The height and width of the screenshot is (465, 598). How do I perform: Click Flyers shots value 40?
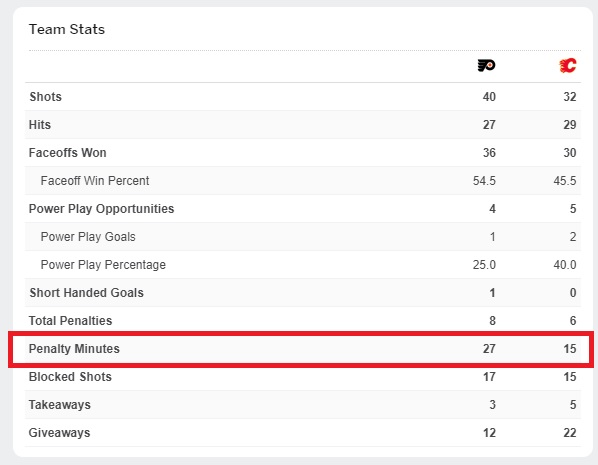pyautogui.click(x=489, y=97)
